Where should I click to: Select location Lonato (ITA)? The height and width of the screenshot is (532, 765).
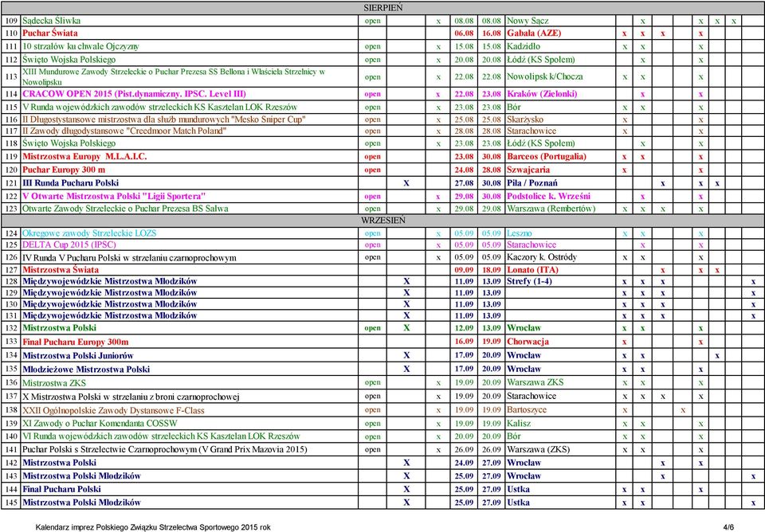click(x=532, y=270)
